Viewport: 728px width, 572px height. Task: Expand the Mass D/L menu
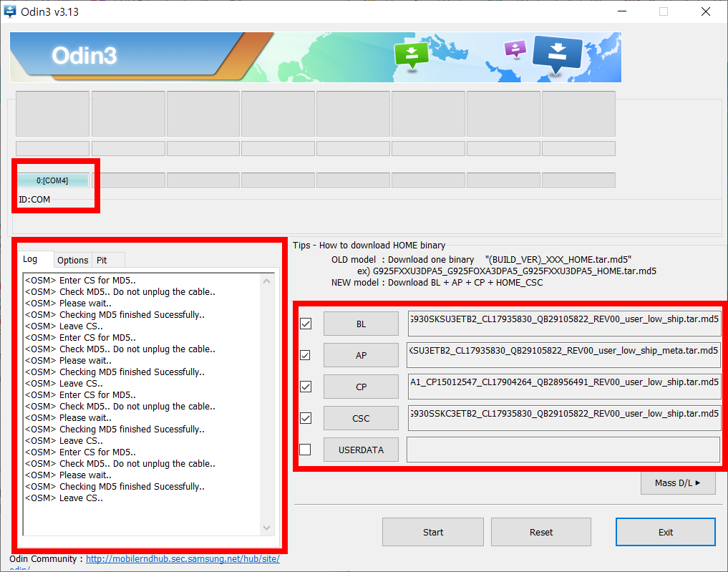click(x=678, y=483)
